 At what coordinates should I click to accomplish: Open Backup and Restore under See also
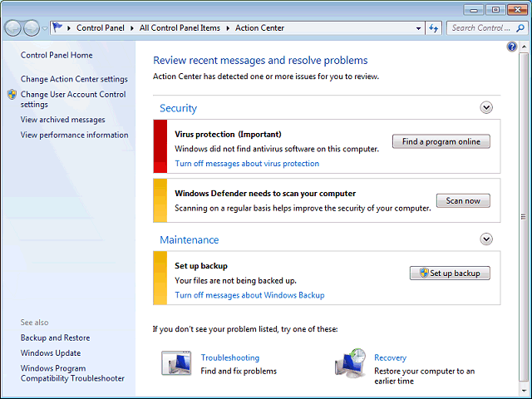point(56,337)
